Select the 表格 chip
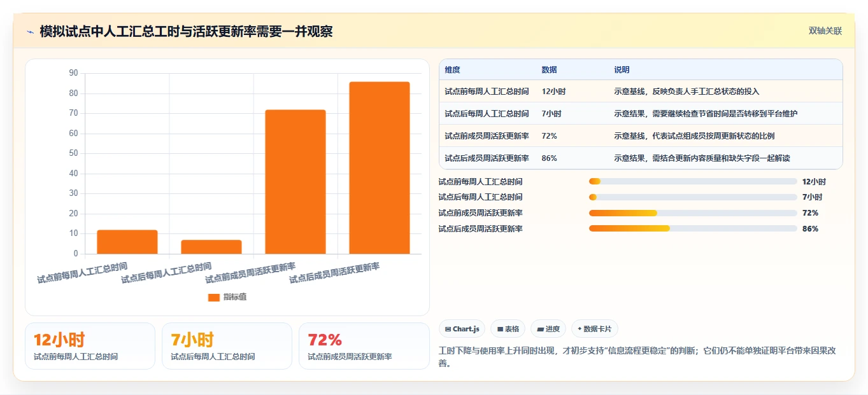868x395 pixels. [508, 329]
